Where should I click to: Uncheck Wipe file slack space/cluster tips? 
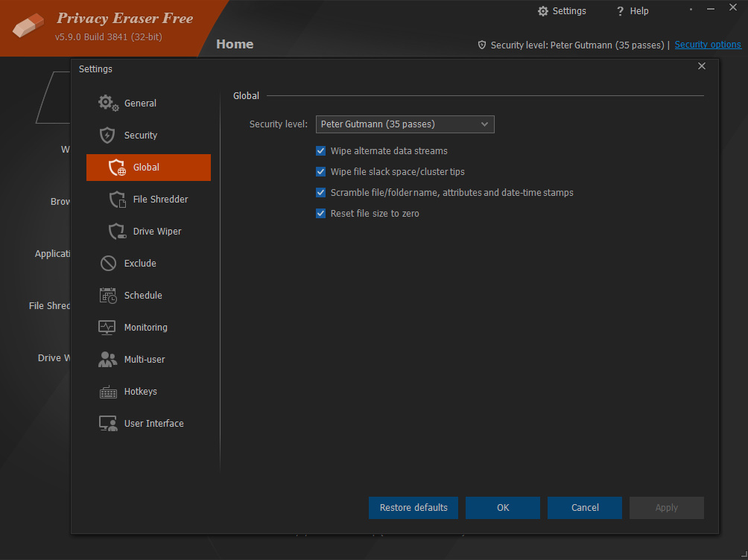[x=320, y=172]
